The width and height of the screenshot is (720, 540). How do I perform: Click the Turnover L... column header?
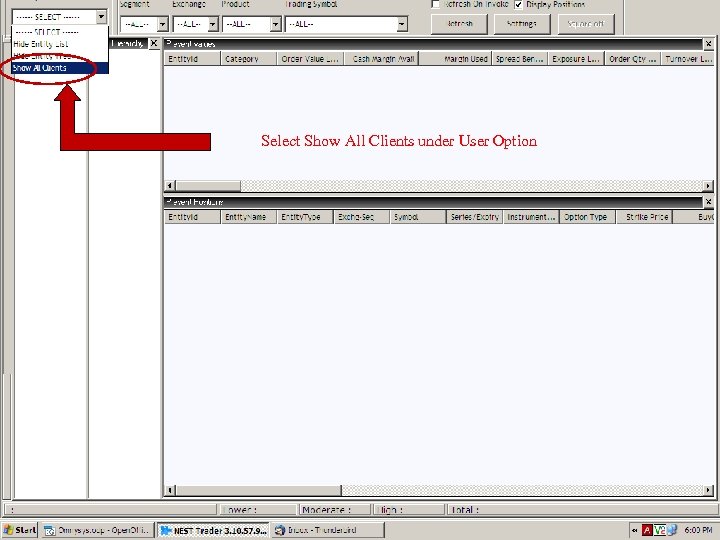click(688, 59)
